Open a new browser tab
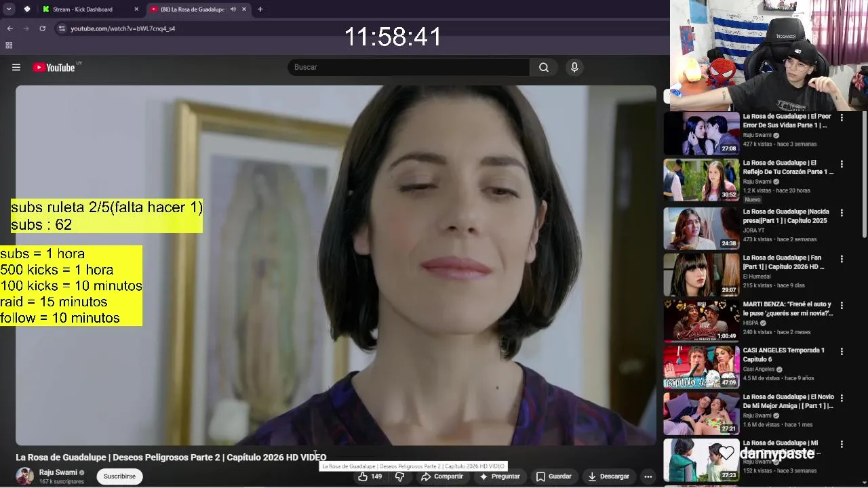 click(x=260, y=9)
